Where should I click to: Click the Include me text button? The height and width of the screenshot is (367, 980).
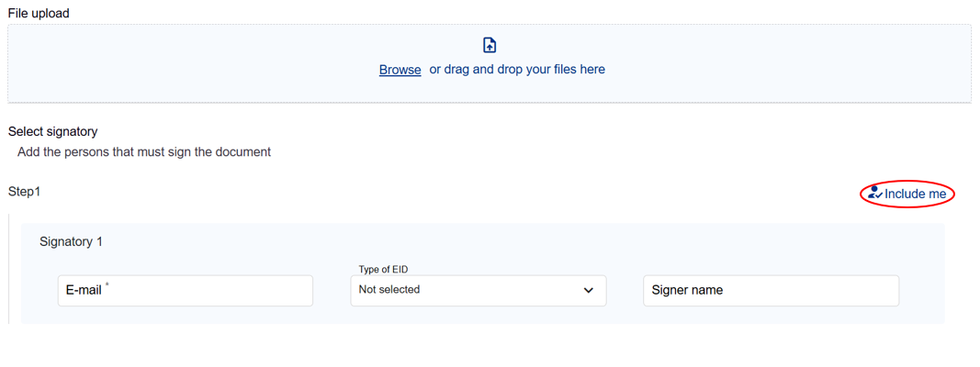(915, 195)
